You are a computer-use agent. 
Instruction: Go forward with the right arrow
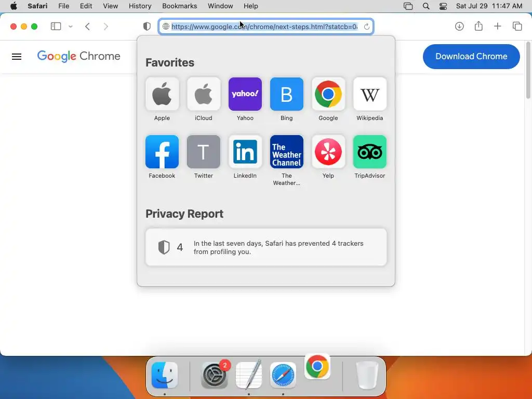[x=106, y=26]
